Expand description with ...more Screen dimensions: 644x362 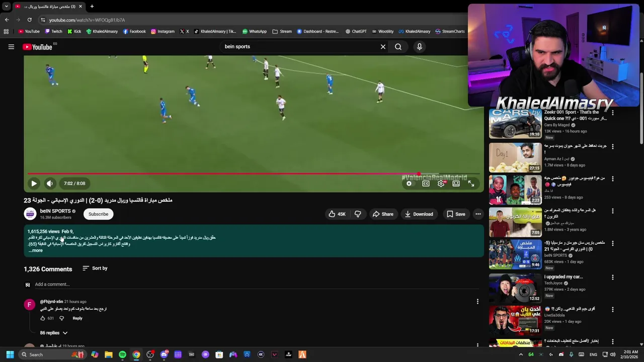[36, 250]
